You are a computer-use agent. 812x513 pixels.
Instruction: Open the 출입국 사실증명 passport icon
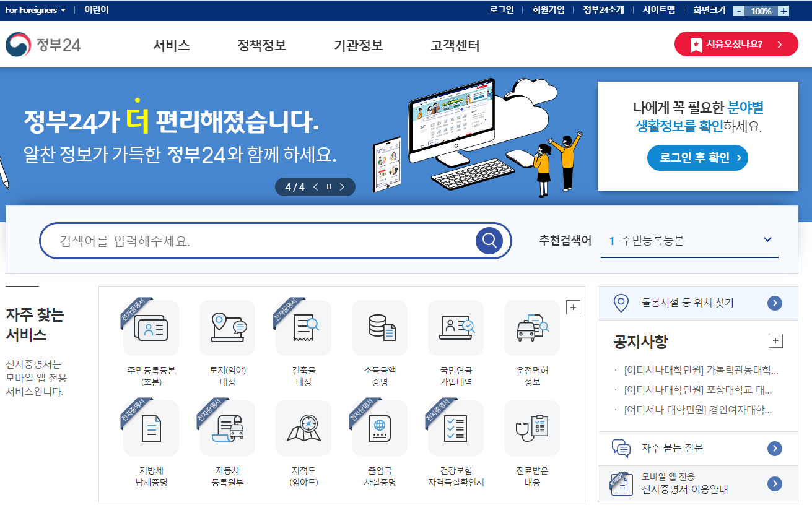pyautogui.click(x=380, y=428)
